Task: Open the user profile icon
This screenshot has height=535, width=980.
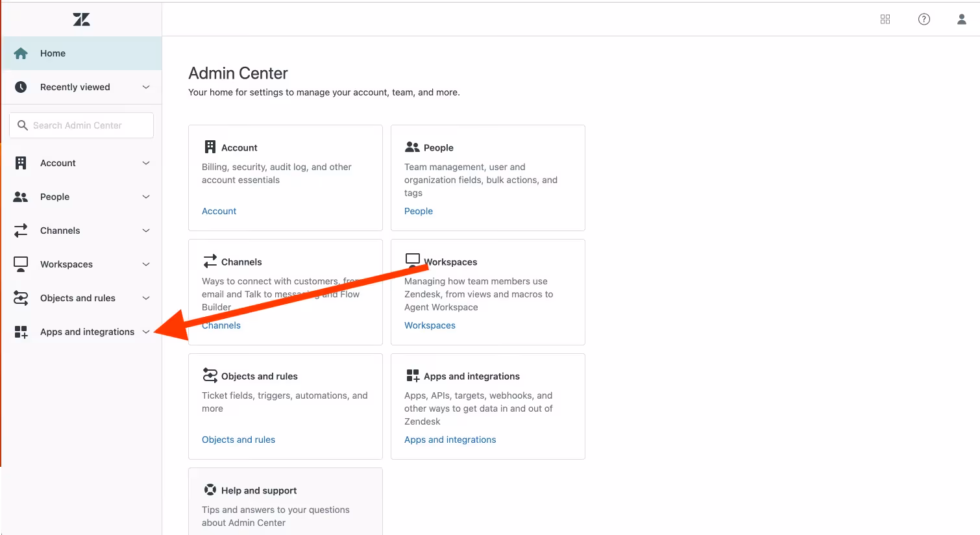Action: click(x=962, y=19)
